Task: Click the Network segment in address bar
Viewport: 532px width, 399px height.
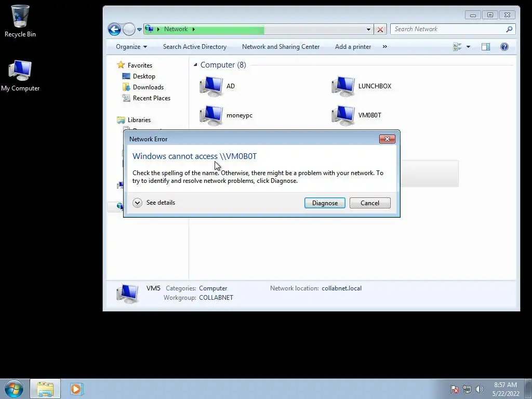Action: (176, 29)
